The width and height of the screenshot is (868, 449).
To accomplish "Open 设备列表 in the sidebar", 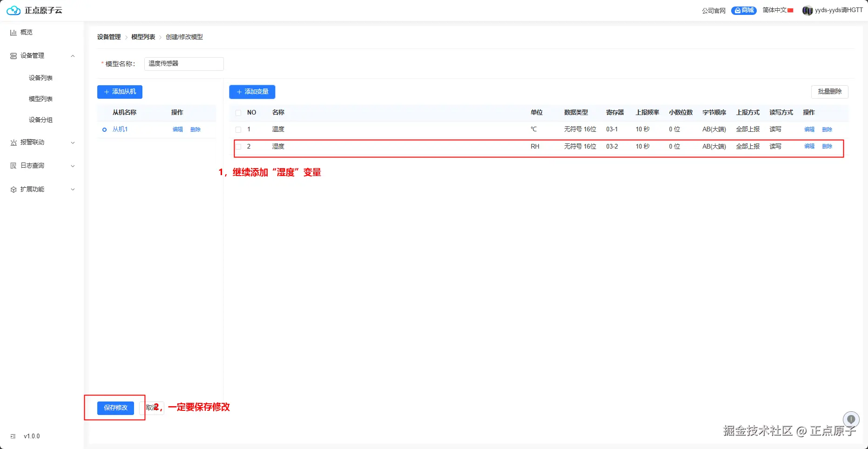I will pos(41,78).
